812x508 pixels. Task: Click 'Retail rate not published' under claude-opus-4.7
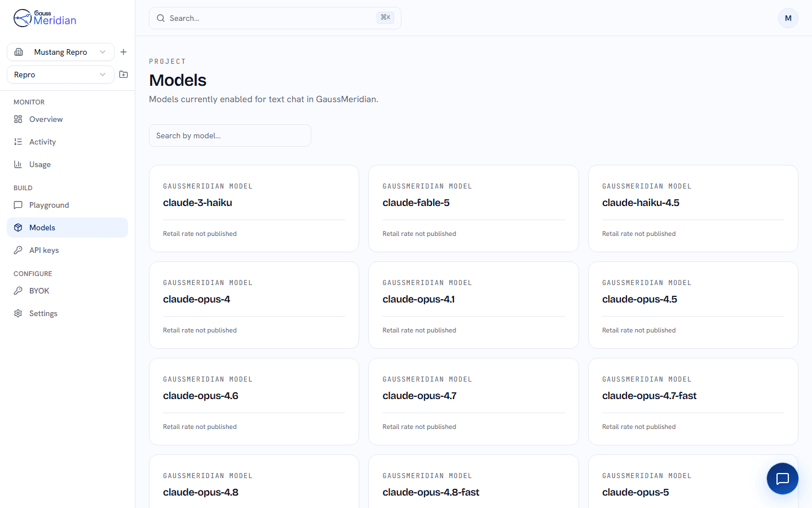(419, 427)
